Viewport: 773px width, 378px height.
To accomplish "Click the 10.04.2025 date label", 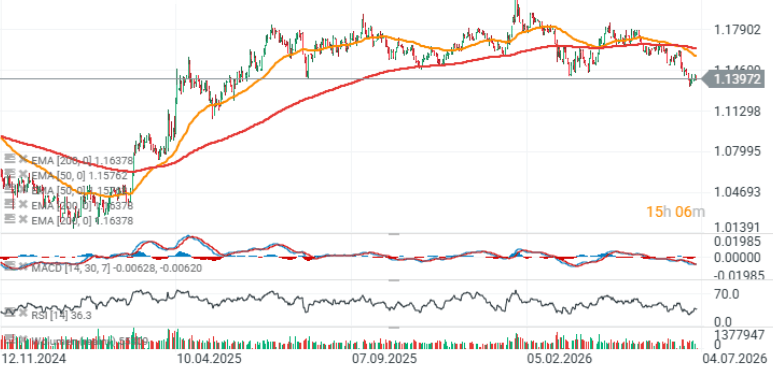I will point(209,358).
